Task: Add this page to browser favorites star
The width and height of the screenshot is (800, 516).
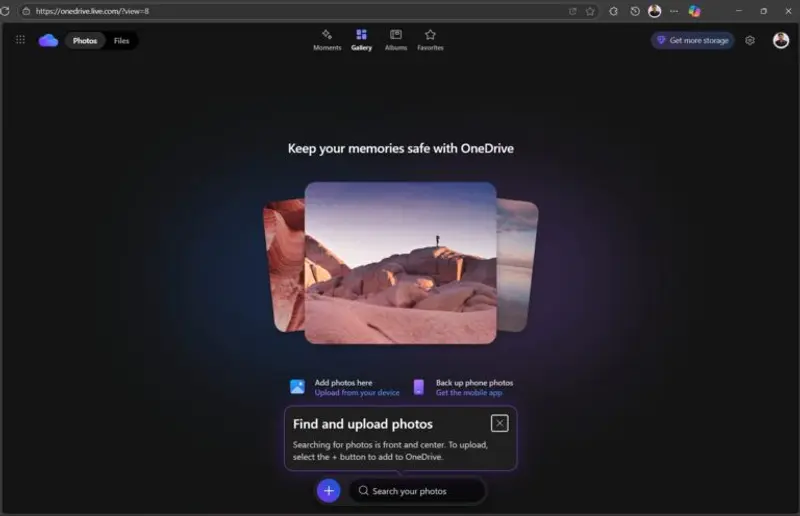Action: pos(590,11)
